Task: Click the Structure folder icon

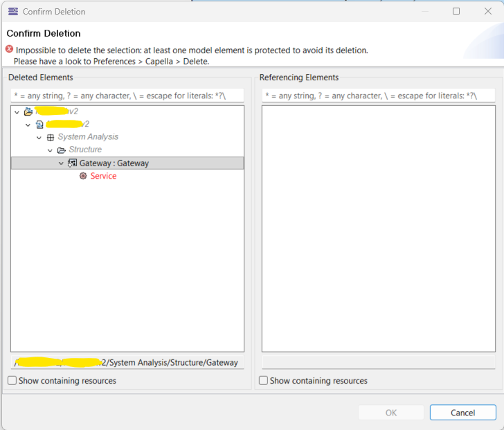Action: 62,150
